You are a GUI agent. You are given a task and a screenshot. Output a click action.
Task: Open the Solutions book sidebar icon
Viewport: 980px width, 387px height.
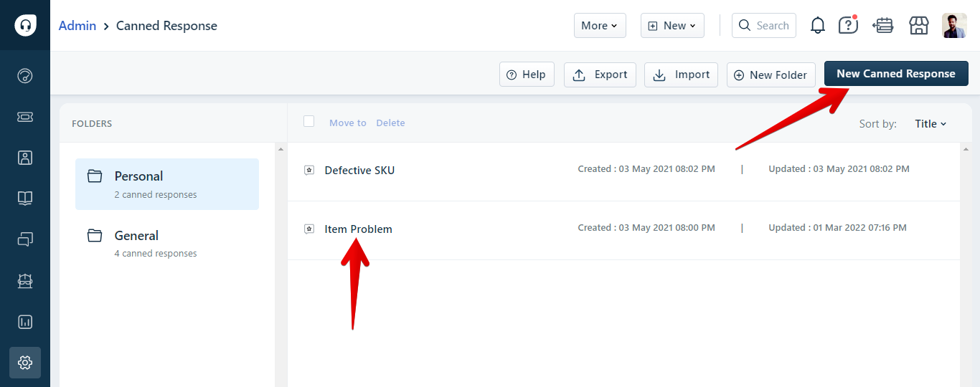25,199
